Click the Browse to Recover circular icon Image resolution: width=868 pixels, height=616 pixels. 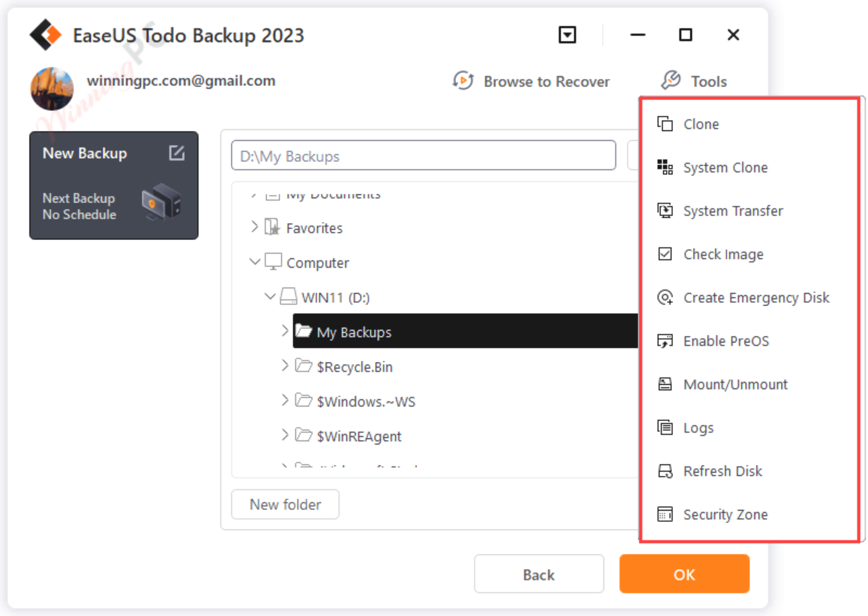tap(463, 80)
